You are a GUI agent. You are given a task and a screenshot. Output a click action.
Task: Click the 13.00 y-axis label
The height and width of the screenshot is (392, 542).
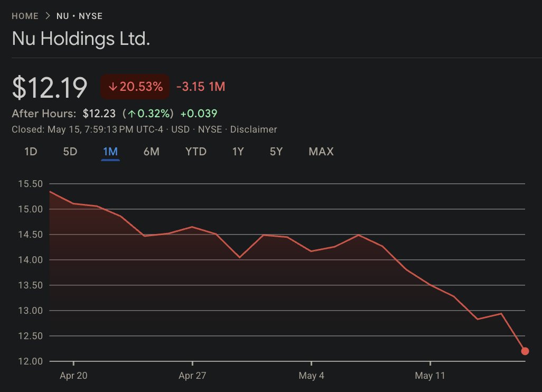pyautogui.click(x=31, y=311)
